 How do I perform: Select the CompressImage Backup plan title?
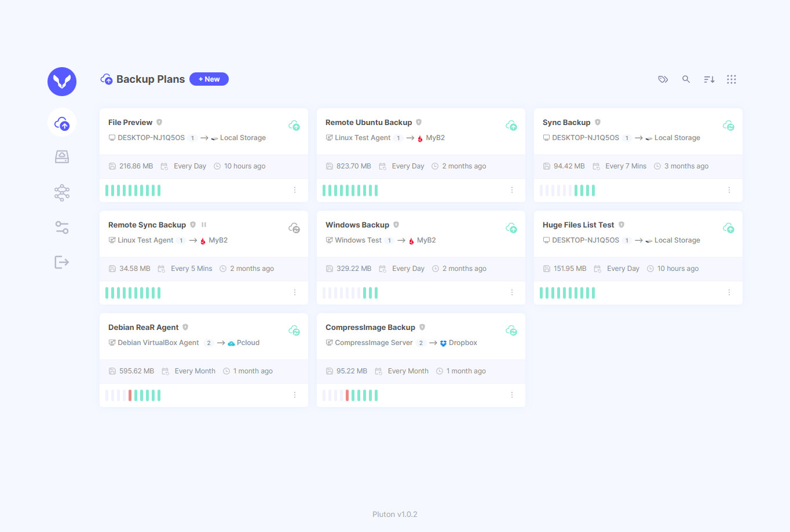pos(370,327)
